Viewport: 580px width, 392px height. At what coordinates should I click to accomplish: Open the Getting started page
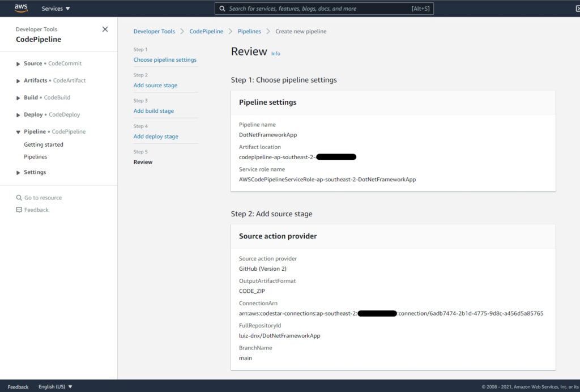click(43, 144)
